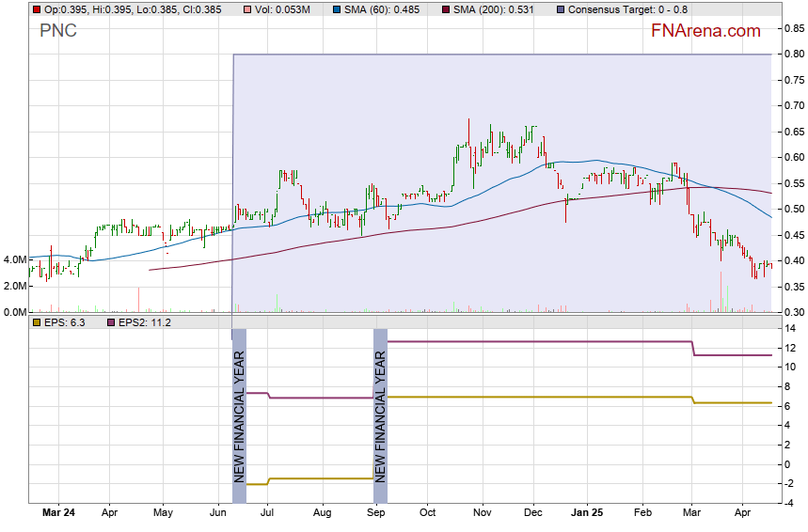The width and height of the screenshot is (808, 532).
Task: Click the Consensus Target legend swatch
Action: [x=562, y=9]
